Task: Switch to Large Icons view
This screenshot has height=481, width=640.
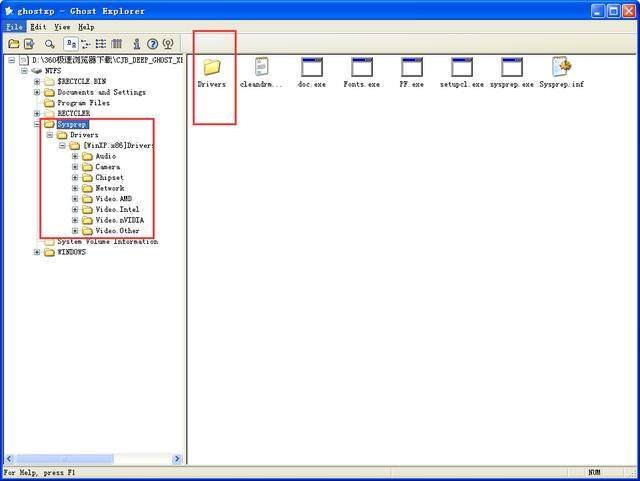Action: point(71,44)
